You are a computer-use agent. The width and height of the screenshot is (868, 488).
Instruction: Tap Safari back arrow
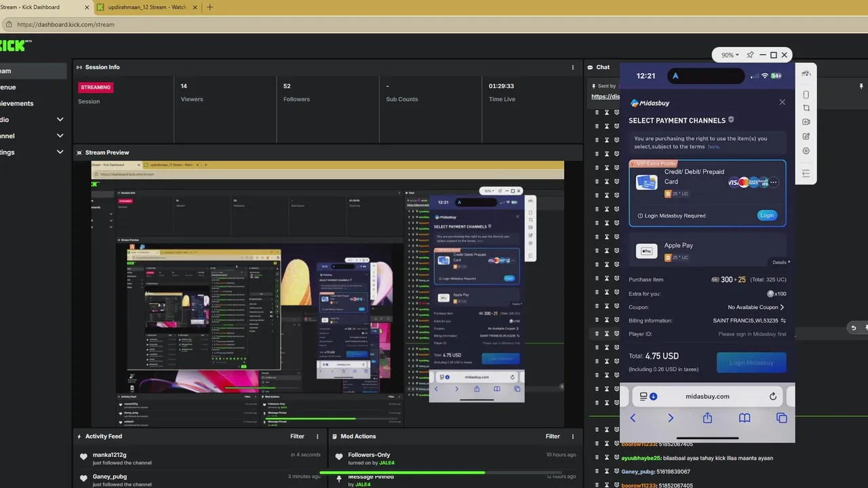(633, 418)
